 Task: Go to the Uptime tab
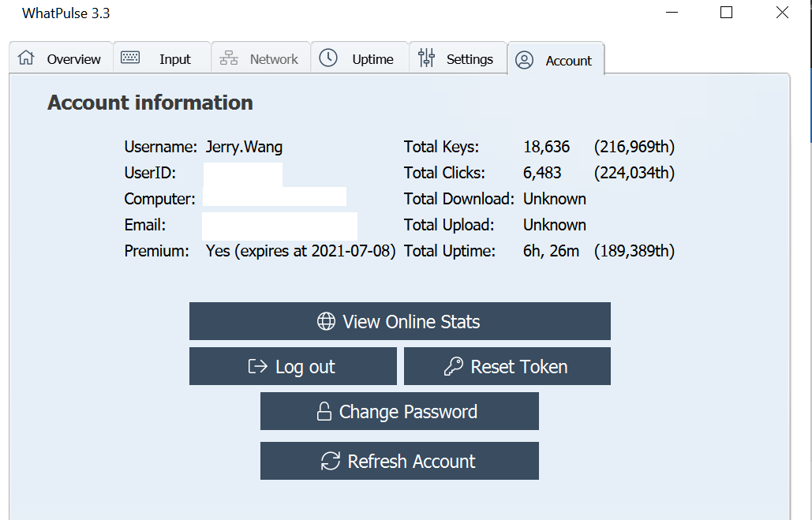[x=359, y=58]
